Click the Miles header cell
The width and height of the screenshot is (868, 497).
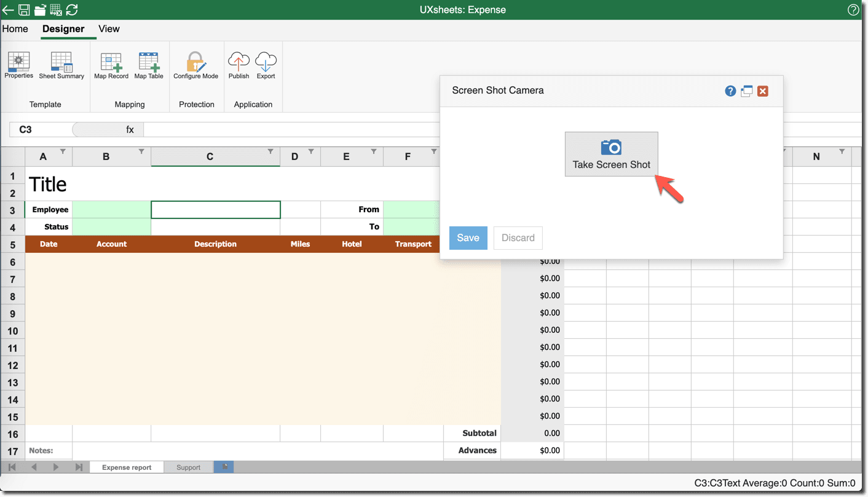point(300,244)
